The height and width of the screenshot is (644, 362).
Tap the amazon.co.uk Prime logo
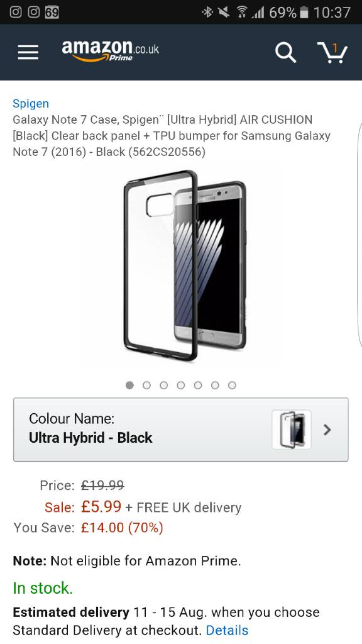(110, 51)
